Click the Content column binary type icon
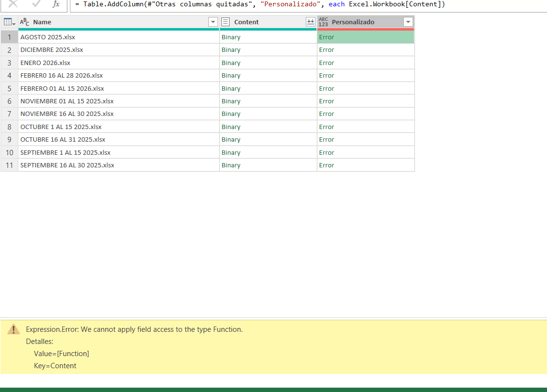This screenshot has width=547, height=392. [226, 22]
